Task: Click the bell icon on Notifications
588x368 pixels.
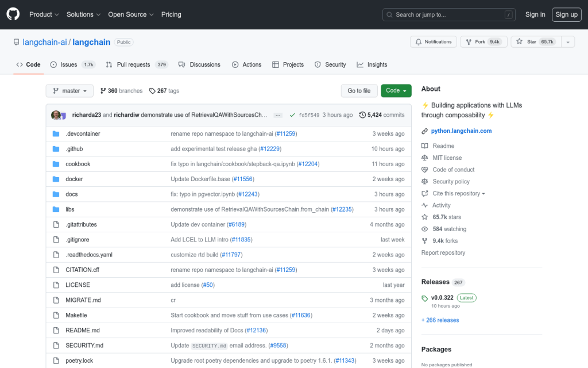Action: point(419,41)
